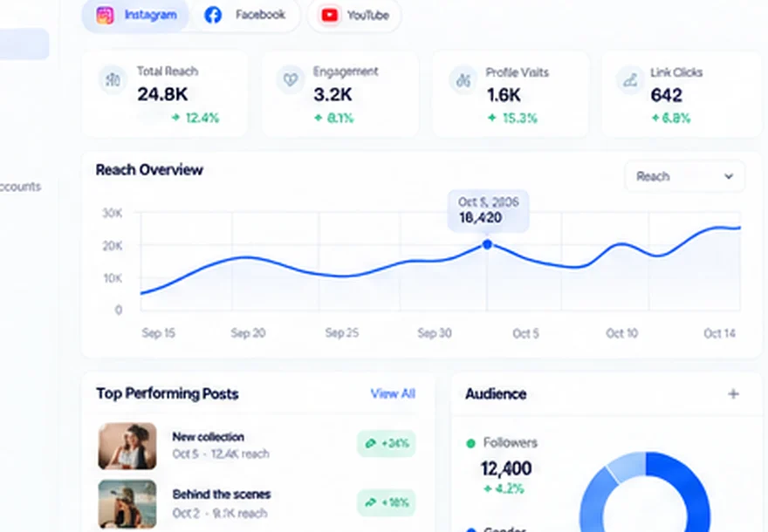Click the Link Clicks card icon
This screenshot has width=768, height=532.
[630, 79]
